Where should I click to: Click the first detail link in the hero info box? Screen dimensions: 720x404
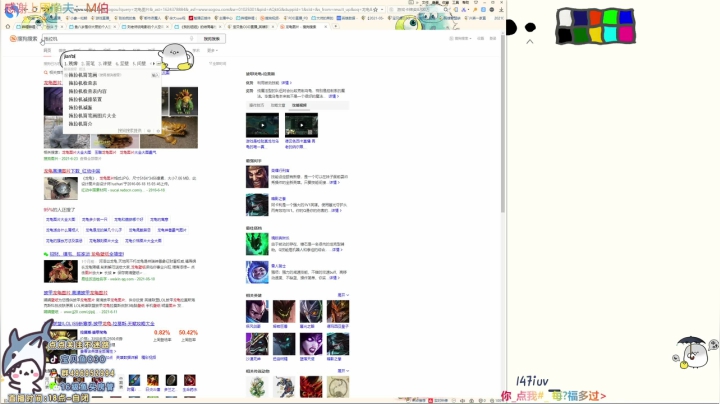tap(287, 83)
